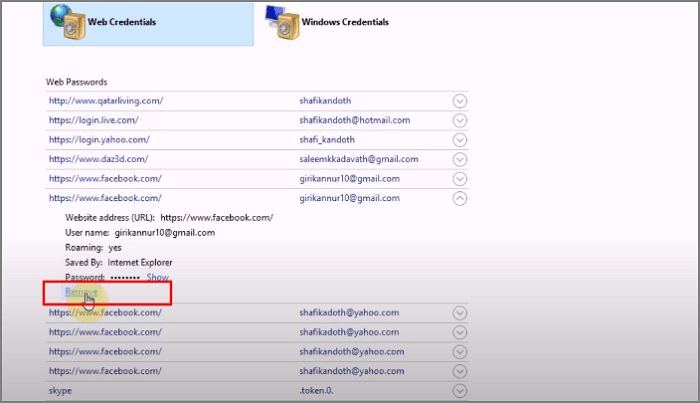Screen dimensions: 700x403
Task: Expand the collapsed girikannur10 facebook entry chevron
Action: [460, 179]
